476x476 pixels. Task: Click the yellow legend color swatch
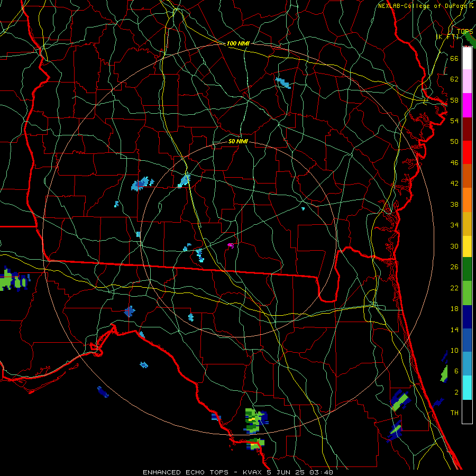point(467,246)
